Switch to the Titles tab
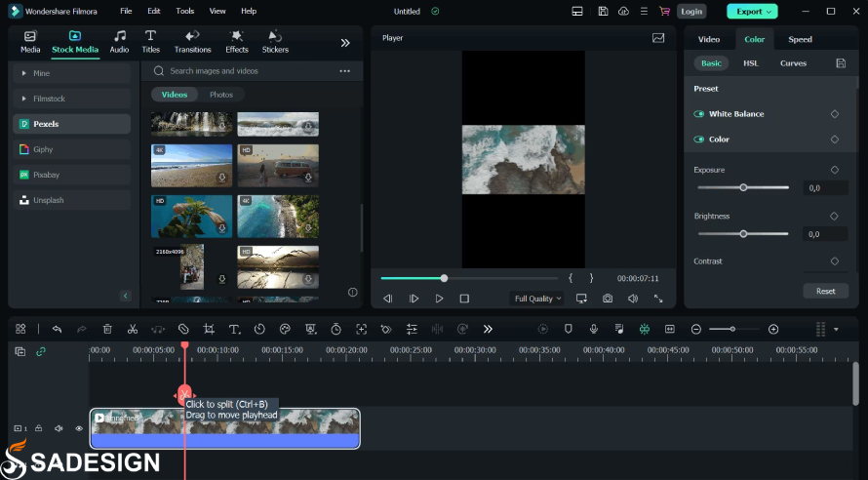This screenshot has width=868, height=480. (x=150, y=42)
